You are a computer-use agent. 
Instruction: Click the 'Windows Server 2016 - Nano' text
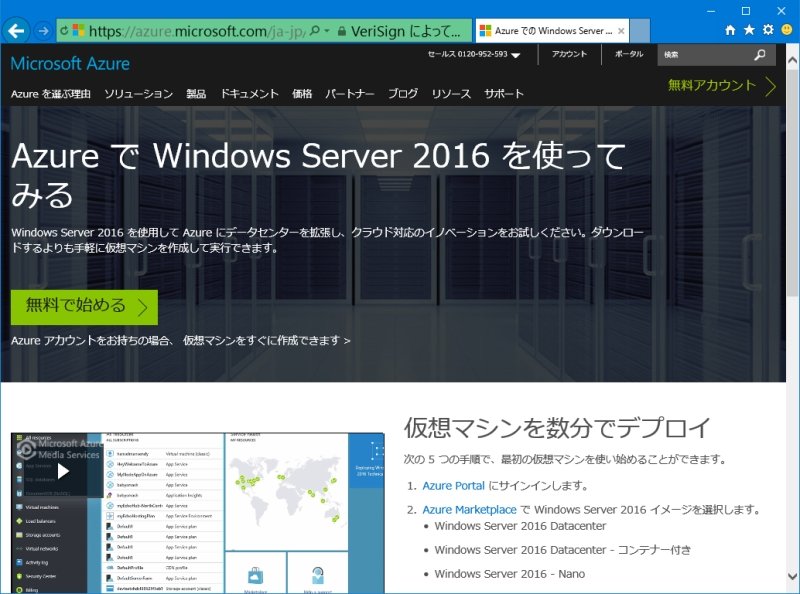[510, 574]
